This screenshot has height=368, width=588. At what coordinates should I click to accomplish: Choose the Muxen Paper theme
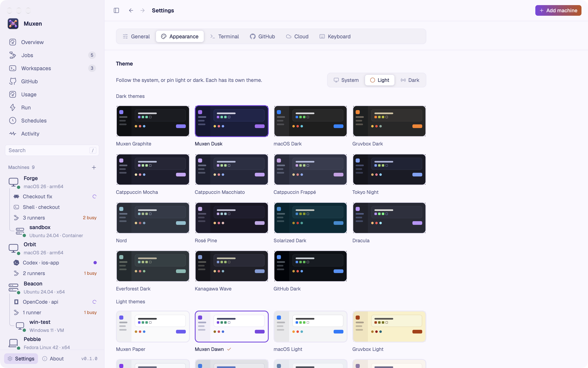[153, 326]
